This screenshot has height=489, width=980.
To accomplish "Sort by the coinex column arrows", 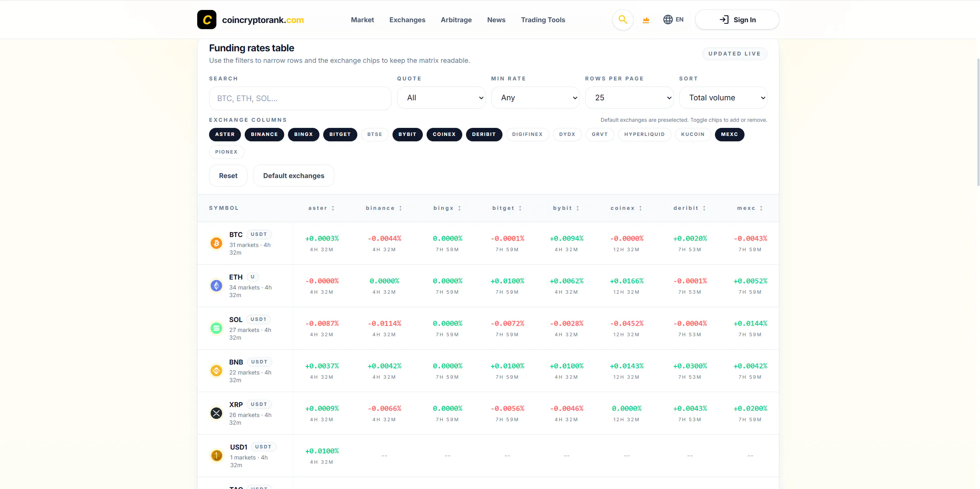I will click(x=640, y=208).
